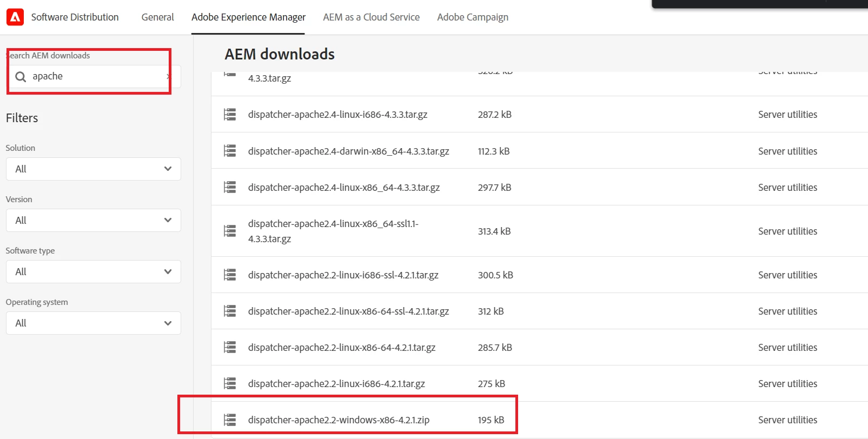Open dispatcher-apache2.4-linux-i686-4.3.3.tar.gz download
The height and width of the screenshot is (439, 868).
[337, 115]
